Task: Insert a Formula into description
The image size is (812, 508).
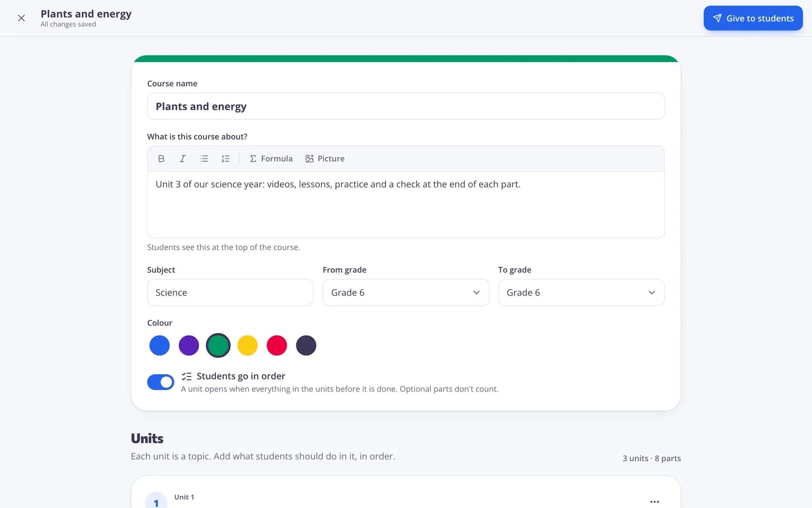Action: pos(271,158)
